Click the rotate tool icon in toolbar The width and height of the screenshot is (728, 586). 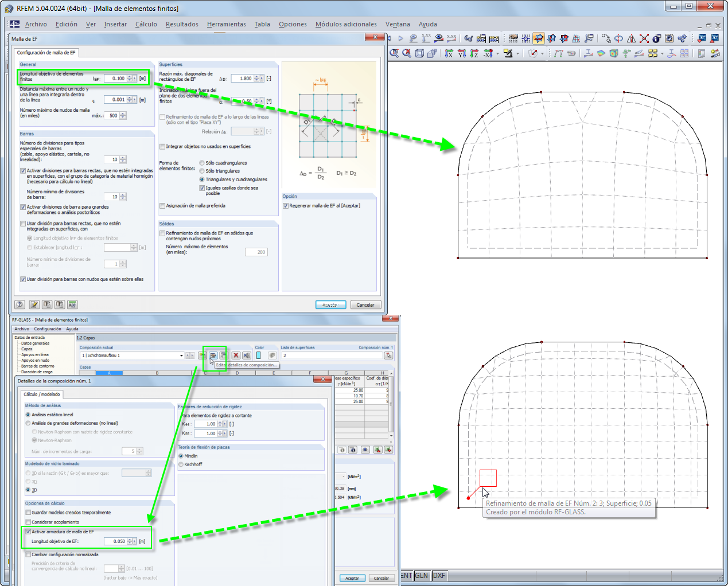click(x=619, y=38)
